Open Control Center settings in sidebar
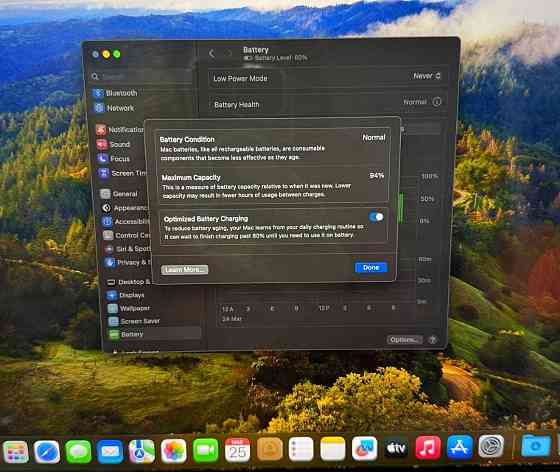The image size is (560, 472). [127, 235]
